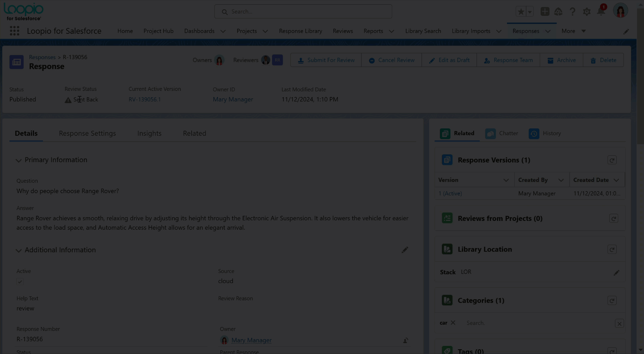Screen dimensions: 644x354
Task: Open Reviews nav item
Action: point(343,31)
